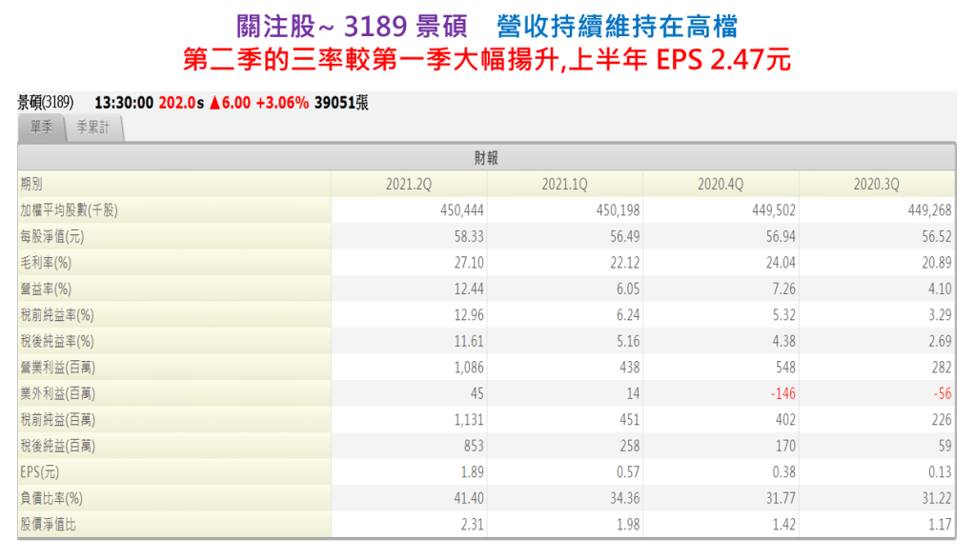975x560 pixels.
Task: Click the 2020.3Q column header
Action: tap(877, 185)
